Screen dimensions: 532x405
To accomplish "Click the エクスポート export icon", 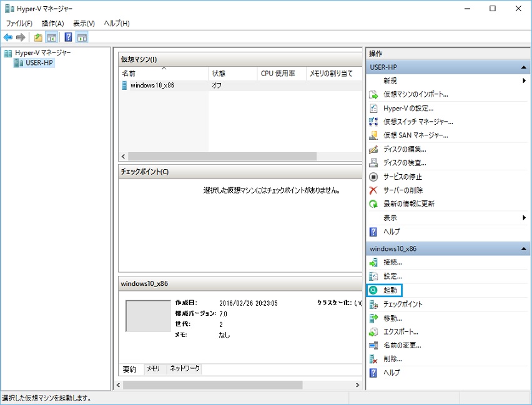I will click(x=373, y=332).
